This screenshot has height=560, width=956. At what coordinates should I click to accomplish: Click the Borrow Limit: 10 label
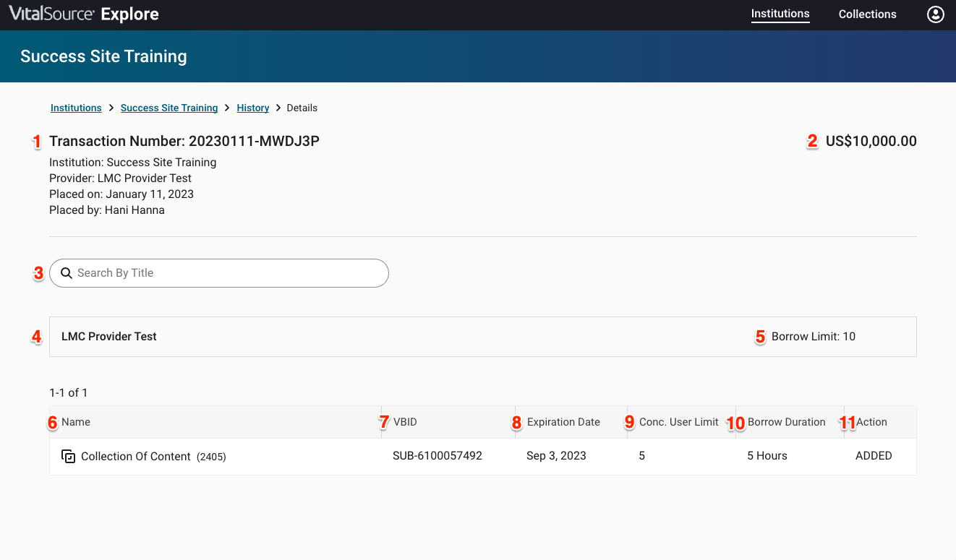pos(814,337)
